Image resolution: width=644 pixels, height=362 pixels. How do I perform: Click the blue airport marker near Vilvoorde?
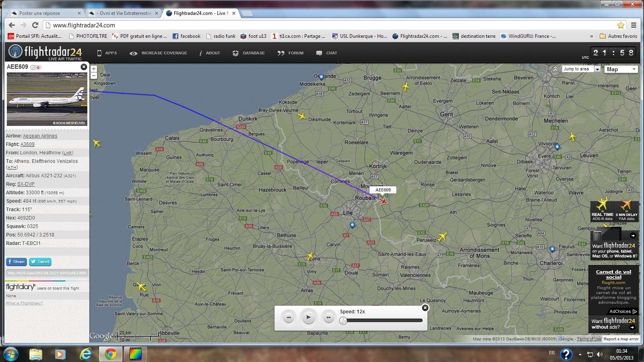pyautogui.click(x=557, y=147)
